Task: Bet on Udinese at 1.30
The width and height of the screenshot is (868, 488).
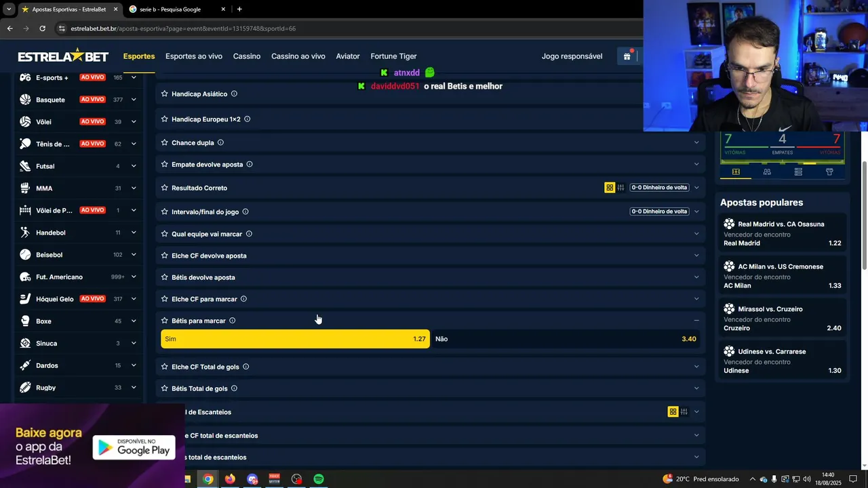Action: tap(783, 361)
